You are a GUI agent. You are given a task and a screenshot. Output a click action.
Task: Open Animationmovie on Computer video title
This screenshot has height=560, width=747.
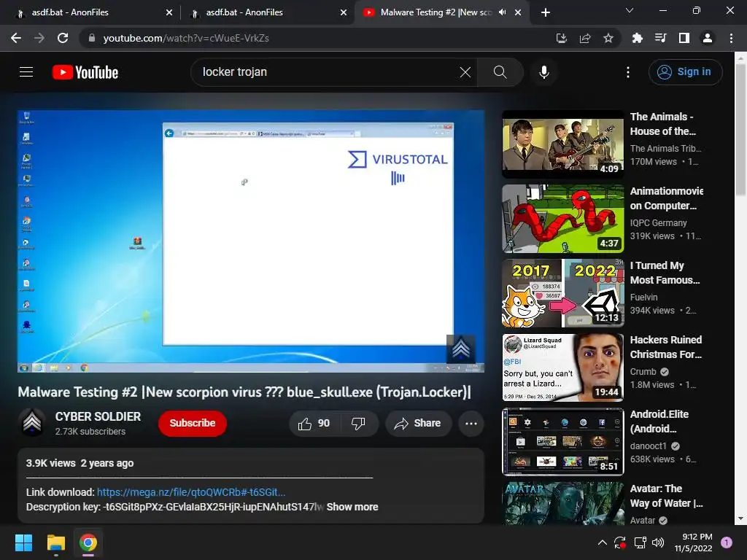tap(667, 198)
